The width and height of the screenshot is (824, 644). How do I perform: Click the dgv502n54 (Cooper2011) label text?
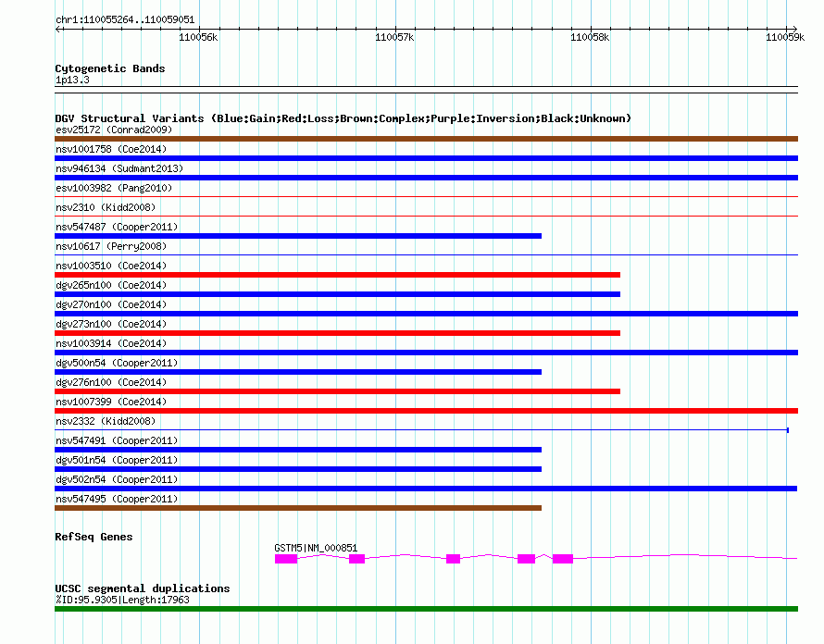(x=117, y=479)
